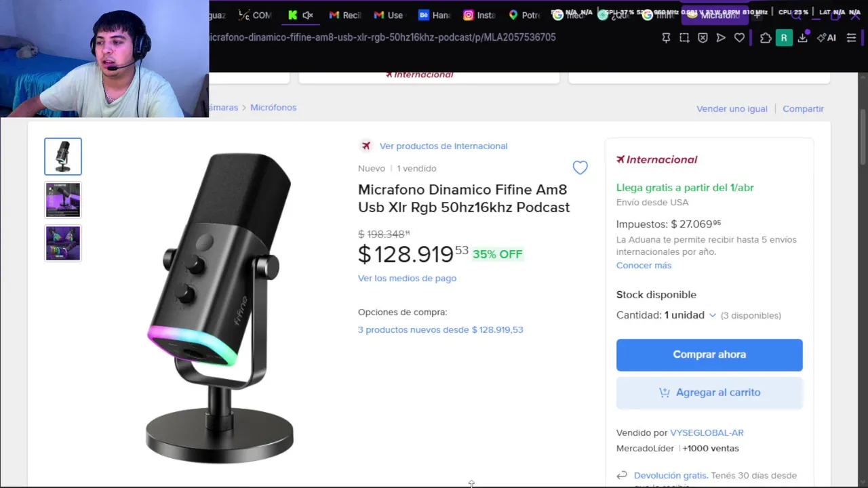This screenshot has height=488, width=868.
Task: Click the Vender uno igual link
Action: [x=732, y=108]
